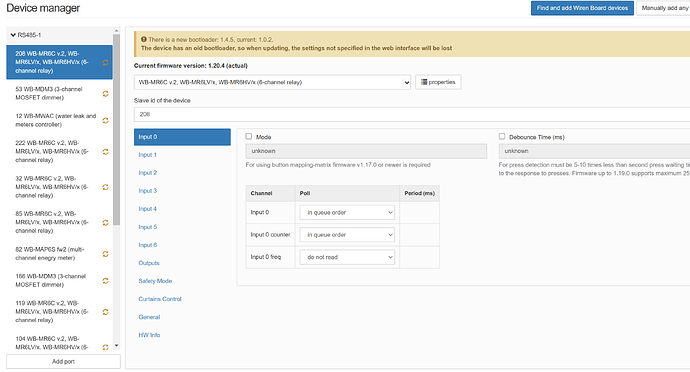The height and width of the screenshot is (372, 690).
Task: Enable the Mode checkbox
Action: 249,136
